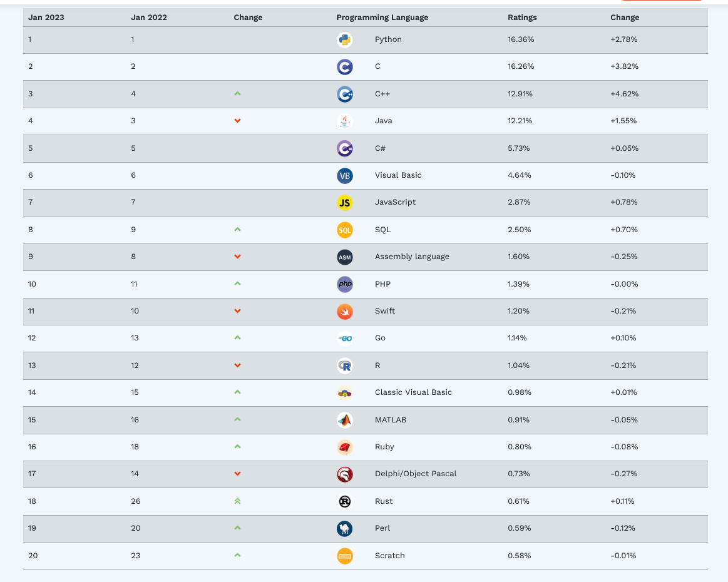This screenshot has height=582, width=728.
Task: Click the C++ language logo
Action: [x=344, y=94]
